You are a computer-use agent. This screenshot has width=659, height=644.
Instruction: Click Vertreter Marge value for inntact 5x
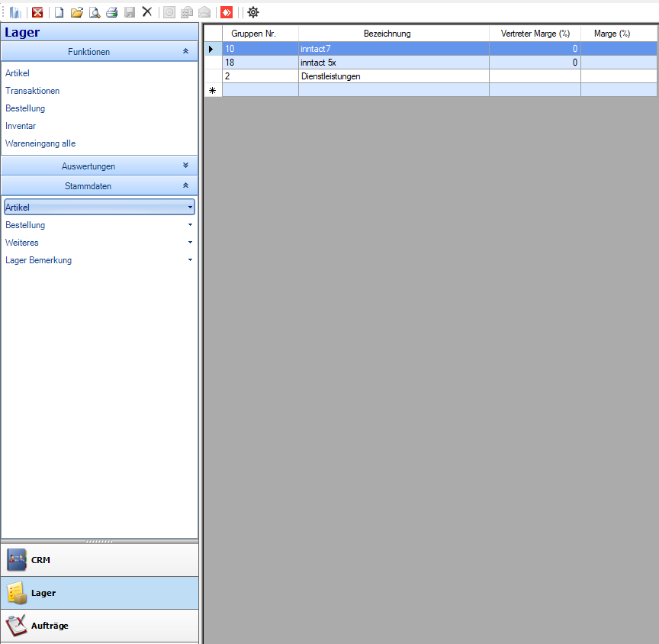coord(535,63)
